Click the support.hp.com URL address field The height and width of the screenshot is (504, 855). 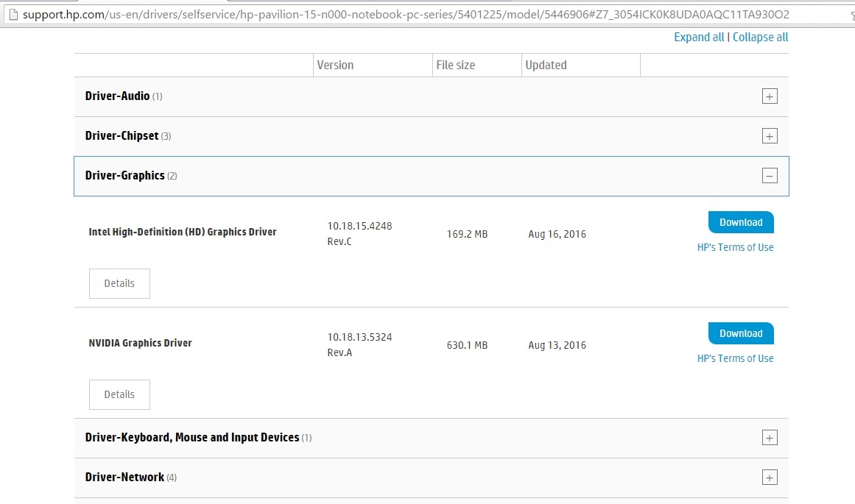pyautogui.click(x=405, y=15)
